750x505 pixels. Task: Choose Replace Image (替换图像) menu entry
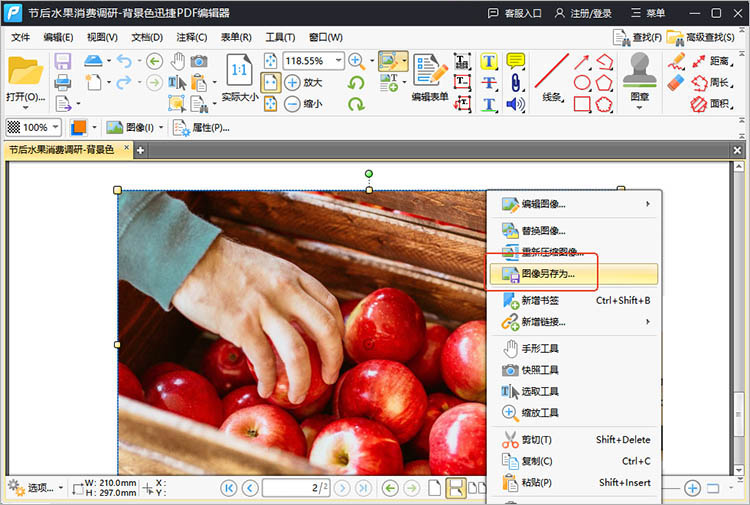tap(574, 231)
